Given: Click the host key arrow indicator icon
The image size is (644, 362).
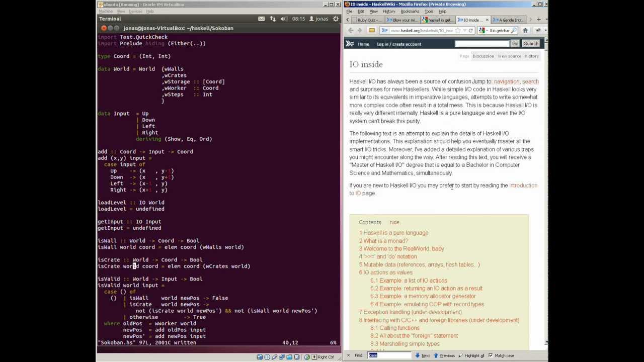Looking at the screenshot, I should tap(314, 357).
